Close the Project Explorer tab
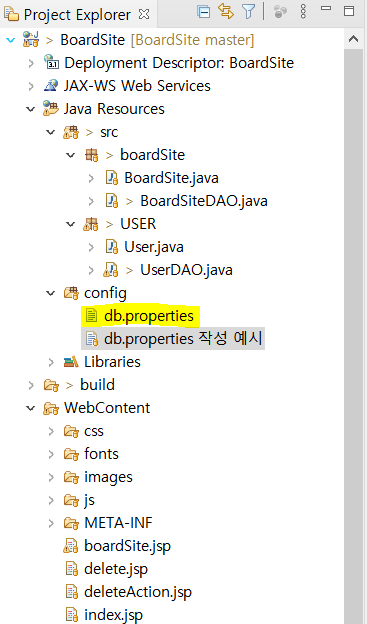The height and width of the screenshot is (624, 367). (144, 15)
